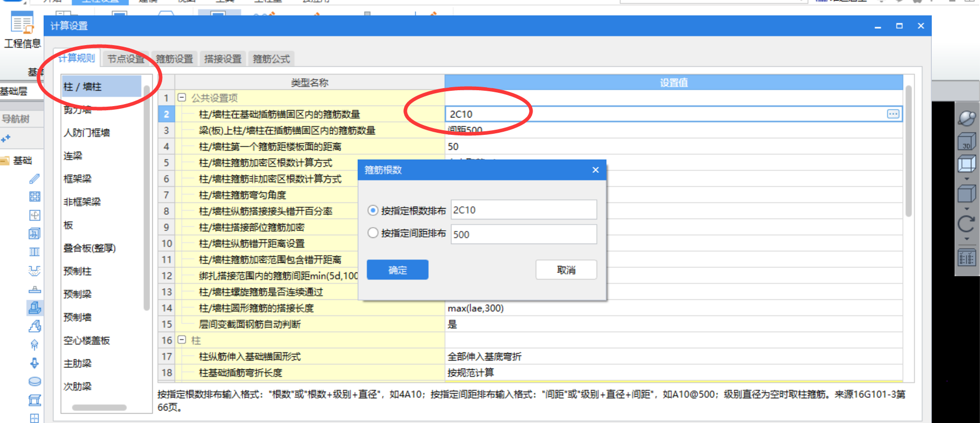
Task: Click the 设置值 column header
Action: click(x=674, y=83)
